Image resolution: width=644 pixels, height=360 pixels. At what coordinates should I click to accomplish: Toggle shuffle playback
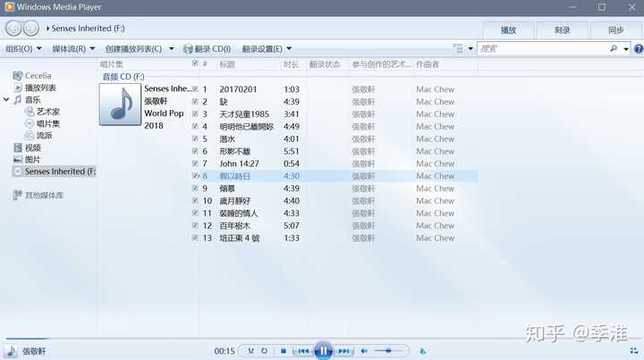(x=250, y=351)
